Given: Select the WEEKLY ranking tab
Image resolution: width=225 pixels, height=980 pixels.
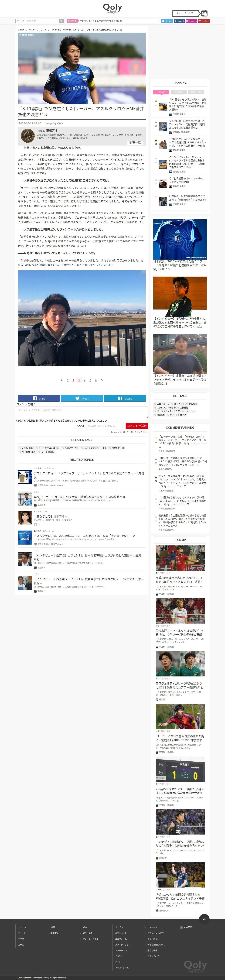Looking at the screenshot, I should pyautogui.click(x=179, y=92).
